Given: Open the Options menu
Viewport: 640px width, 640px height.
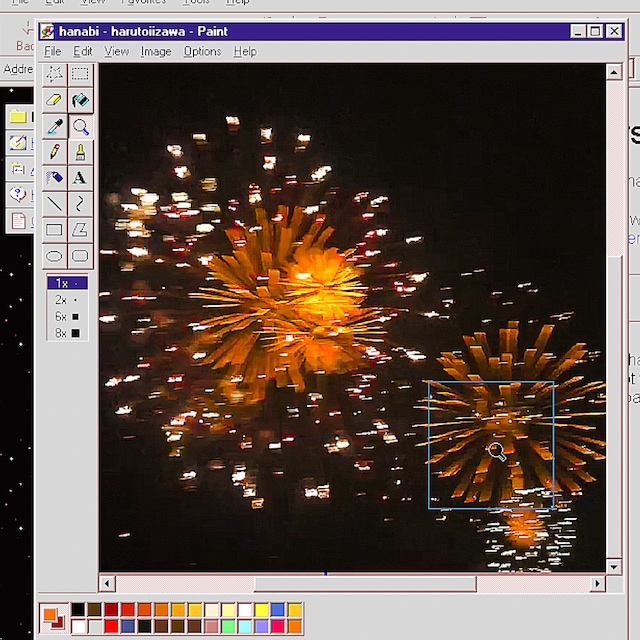Looking at the screenshot, I should pos(202,51).
